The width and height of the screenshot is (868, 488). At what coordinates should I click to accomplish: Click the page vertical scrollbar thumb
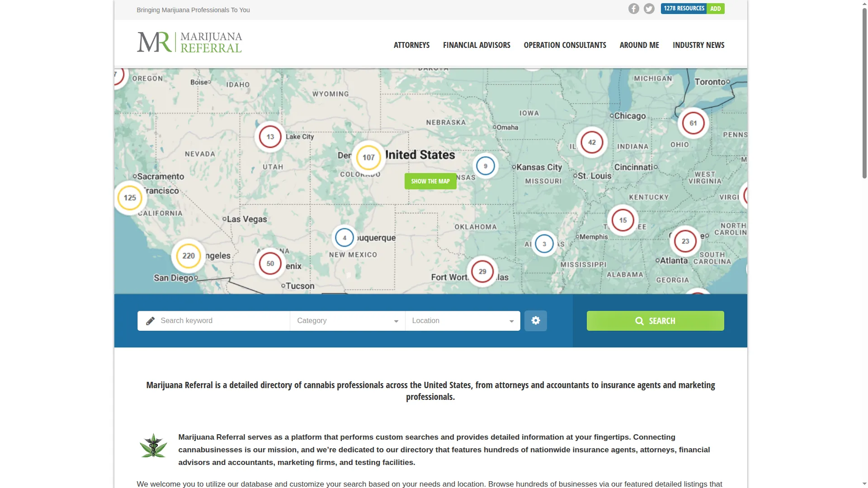(x=864, y=93)
